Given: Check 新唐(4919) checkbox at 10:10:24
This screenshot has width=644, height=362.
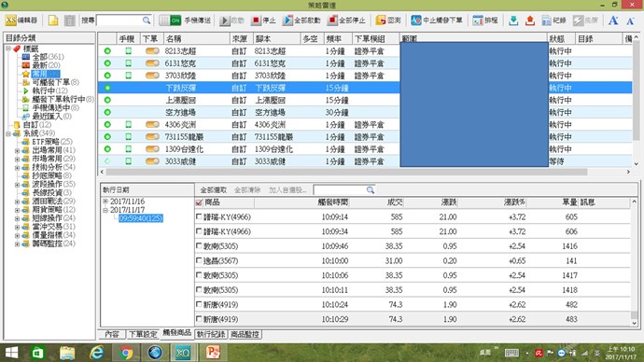Looking at the screenshot, I should 199,304.
